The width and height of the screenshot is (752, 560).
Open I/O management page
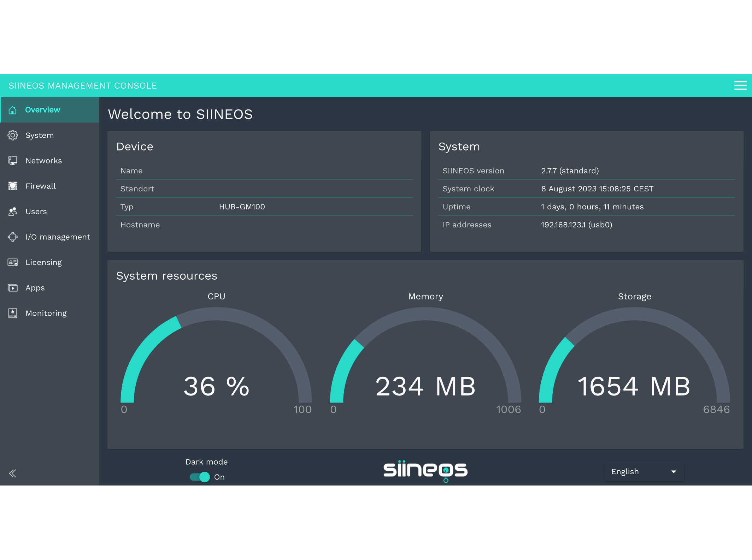[50, 237]
